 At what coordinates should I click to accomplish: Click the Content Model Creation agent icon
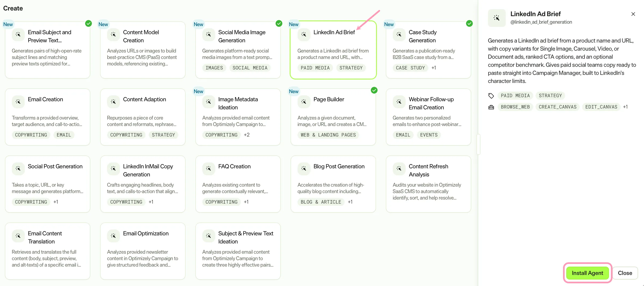click(x=113, y=34)
